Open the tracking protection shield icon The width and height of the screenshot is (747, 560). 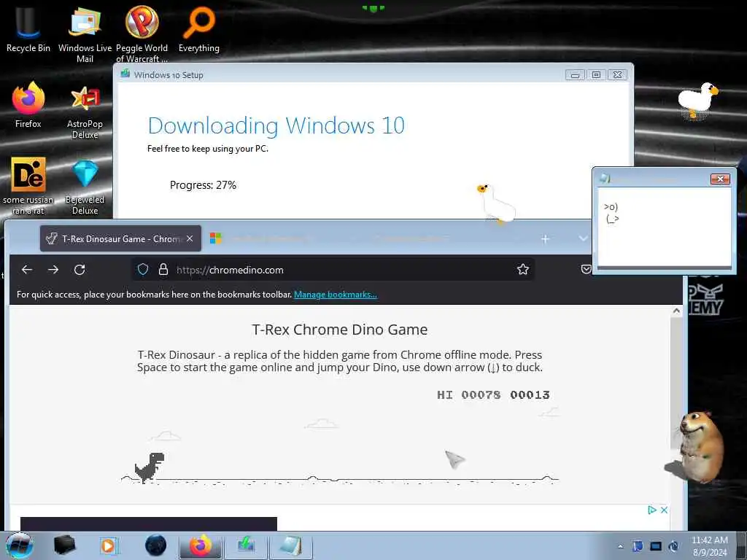pyautogui.click(x=143, y=270)
